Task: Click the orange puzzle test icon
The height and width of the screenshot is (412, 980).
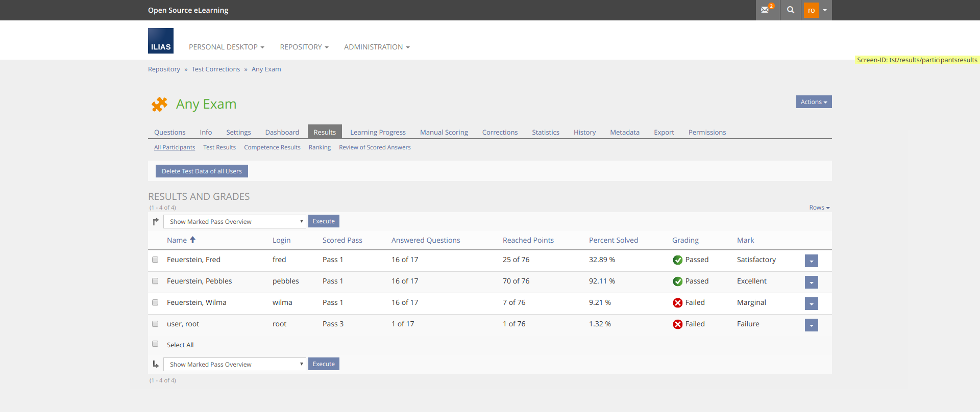Action: pyautogui.click(x=159, y=104)
